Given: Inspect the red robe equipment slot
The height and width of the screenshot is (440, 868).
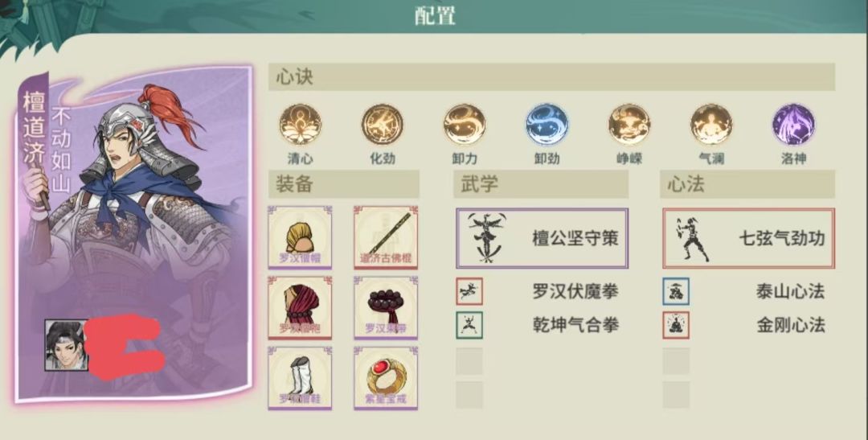Looking at the screenshot, I should pos(300,307).
